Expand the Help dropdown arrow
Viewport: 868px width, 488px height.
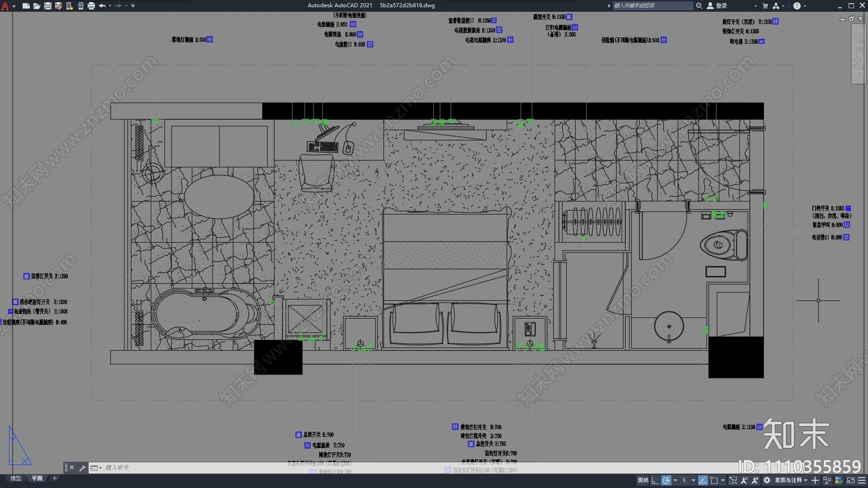[x=805, y=6]
